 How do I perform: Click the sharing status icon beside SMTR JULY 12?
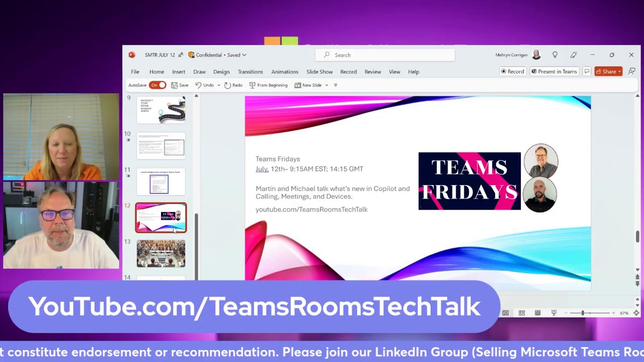(x=181, y=55)
